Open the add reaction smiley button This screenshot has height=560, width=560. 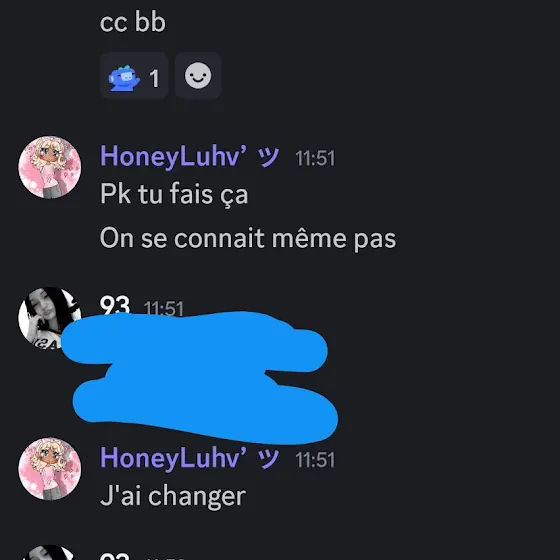[x=198, y=76]
